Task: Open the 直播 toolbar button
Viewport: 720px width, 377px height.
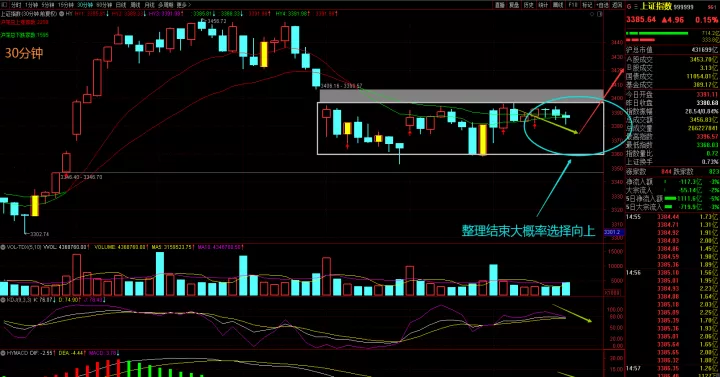Action: [x=500, y=5]
